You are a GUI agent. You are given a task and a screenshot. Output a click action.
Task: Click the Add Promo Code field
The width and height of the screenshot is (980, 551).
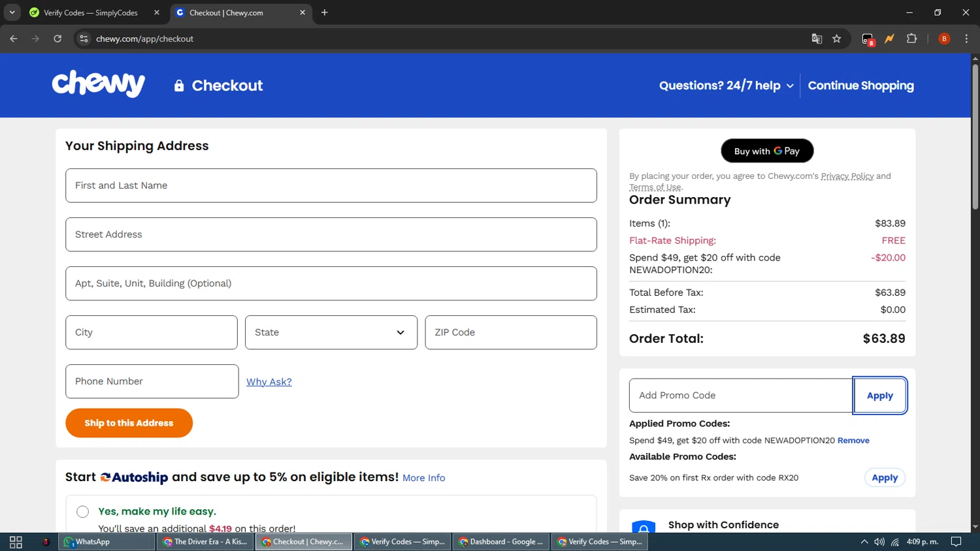click(742, 396)
